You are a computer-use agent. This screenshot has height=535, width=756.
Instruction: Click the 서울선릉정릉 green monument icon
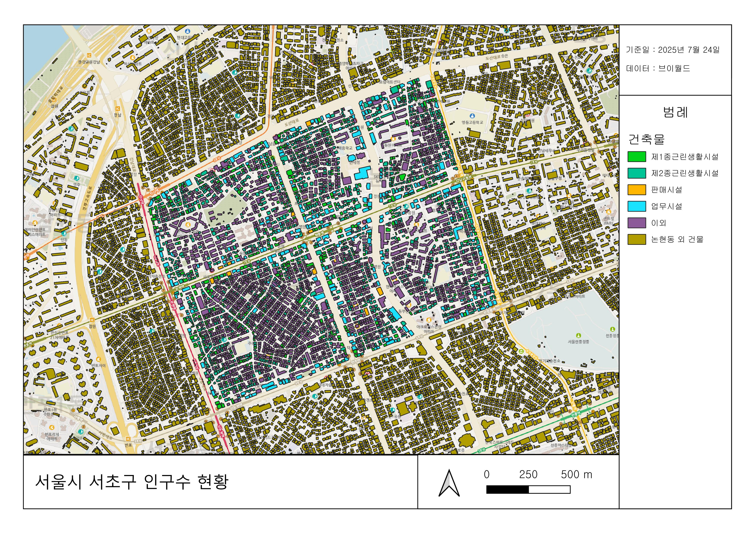pos(579,336)
